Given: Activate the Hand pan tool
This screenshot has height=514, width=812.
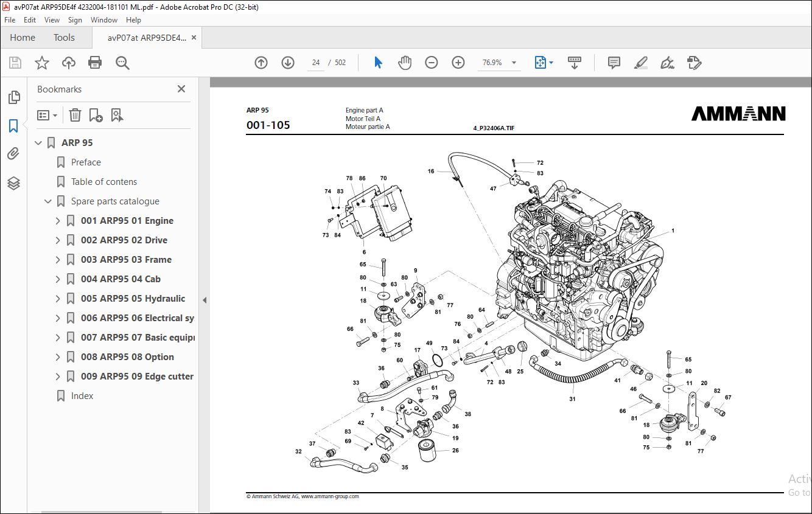Looking at the screenshot, I should [405, 63].
